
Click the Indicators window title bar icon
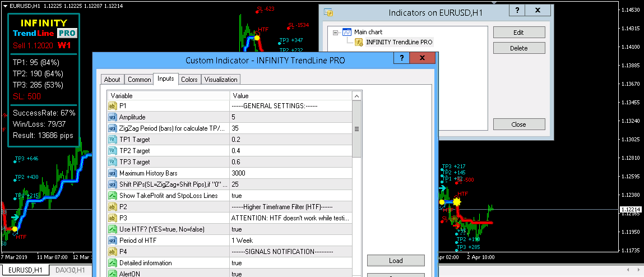pos(328,12)
